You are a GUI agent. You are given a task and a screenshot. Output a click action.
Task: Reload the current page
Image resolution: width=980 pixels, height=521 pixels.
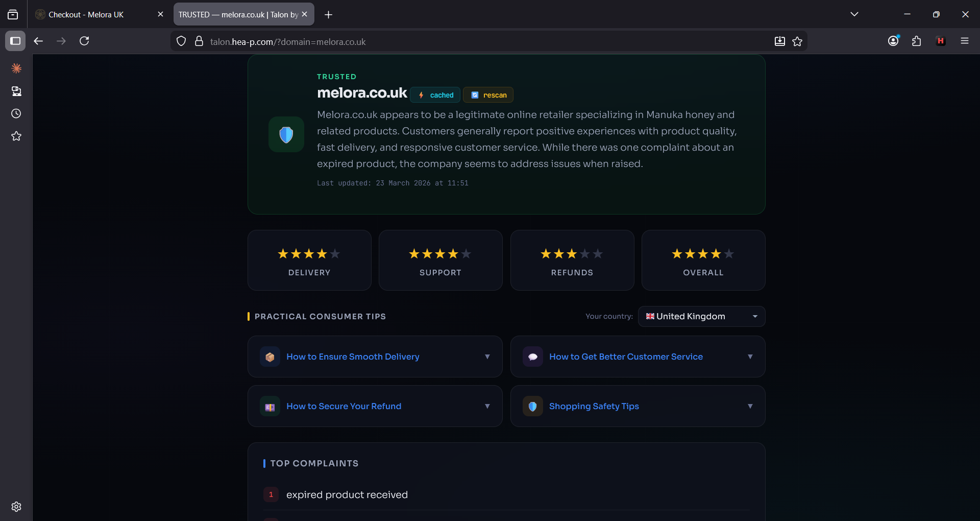point(85,41)
